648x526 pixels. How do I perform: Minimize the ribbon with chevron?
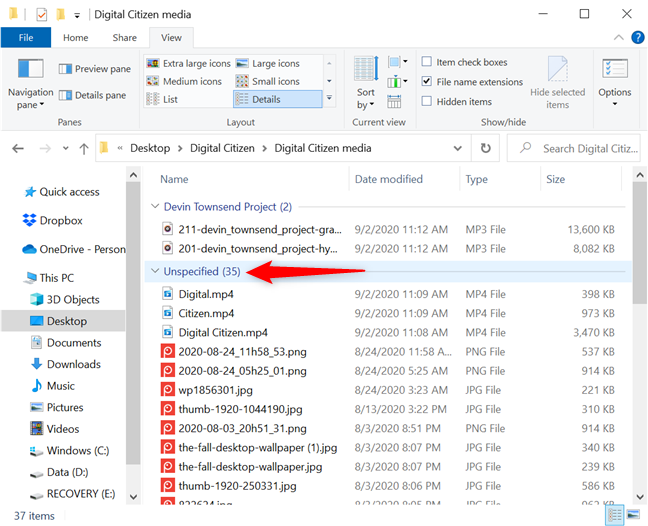619,38
